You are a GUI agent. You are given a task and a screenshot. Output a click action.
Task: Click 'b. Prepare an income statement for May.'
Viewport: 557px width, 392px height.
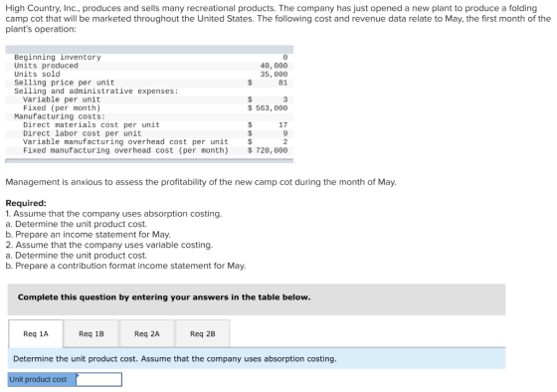pos(89,235)
